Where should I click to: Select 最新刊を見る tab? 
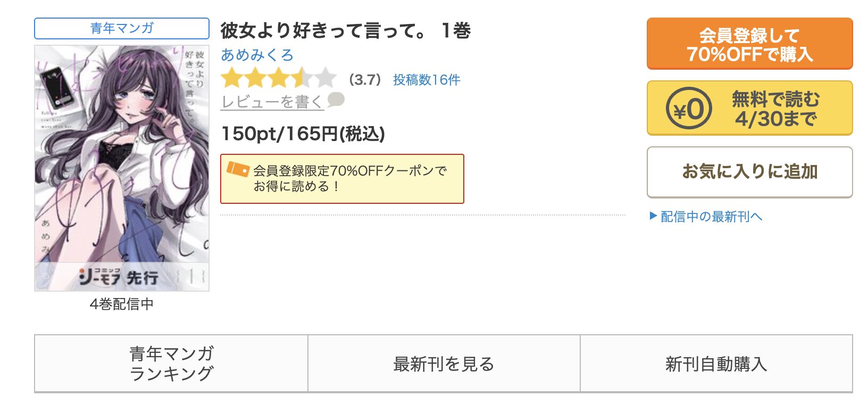coord(444,364)
